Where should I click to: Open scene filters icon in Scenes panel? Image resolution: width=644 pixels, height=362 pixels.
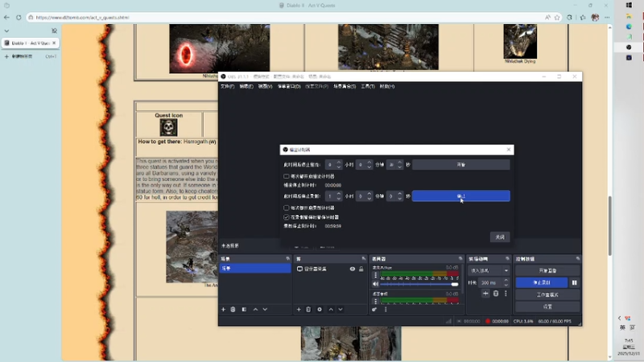pyautogui.click(x=244, y=310)
